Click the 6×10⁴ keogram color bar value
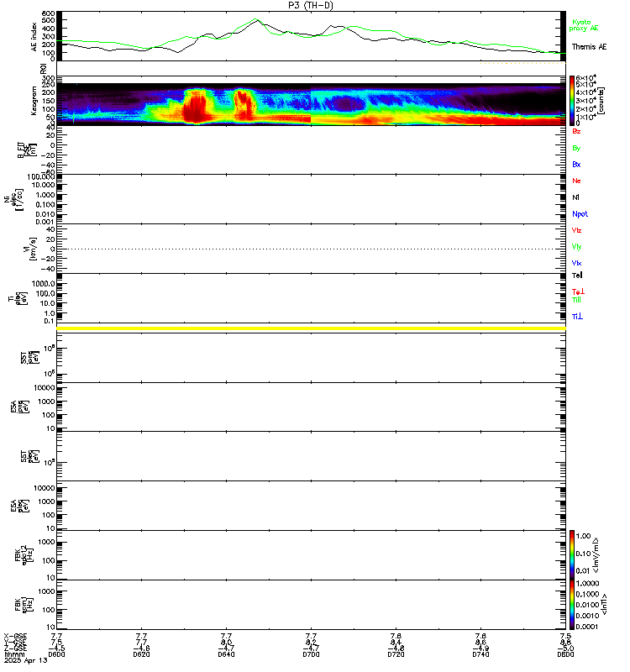The image size is (630, 672). (585, 78)
